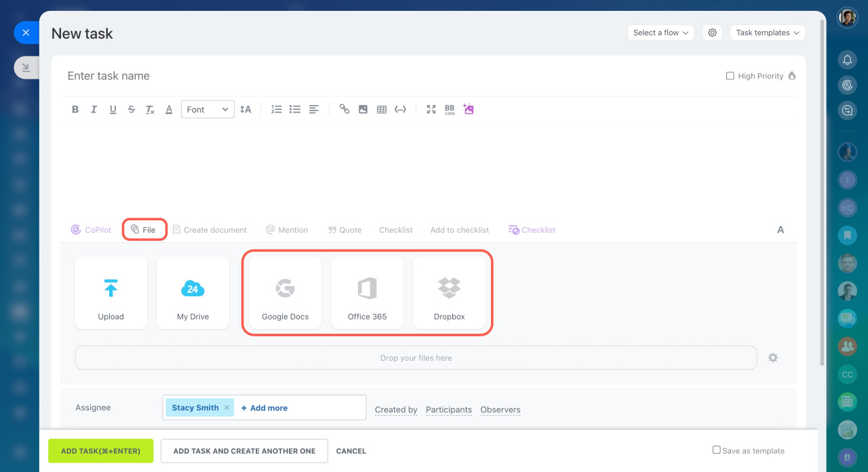
Task: Click the Participants link
Action: tap(449, 410)
